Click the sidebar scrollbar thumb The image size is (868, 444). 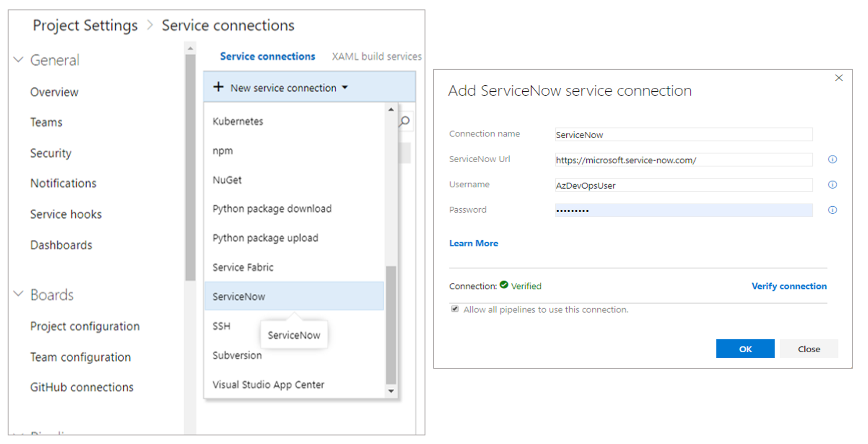click(190, 168)
